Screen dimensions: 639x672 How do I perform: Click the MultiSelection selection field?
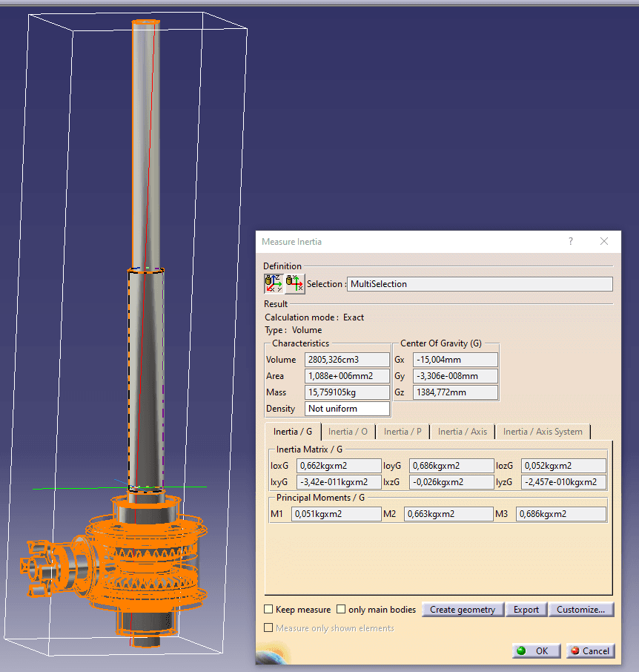click(480, 284)
